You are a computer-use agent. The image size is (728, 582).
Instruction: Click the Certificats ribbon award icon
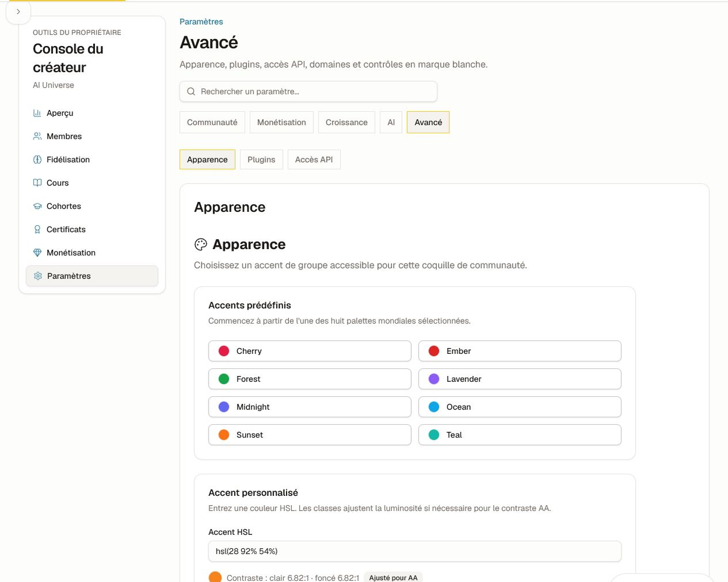click(x=37, y=229)
